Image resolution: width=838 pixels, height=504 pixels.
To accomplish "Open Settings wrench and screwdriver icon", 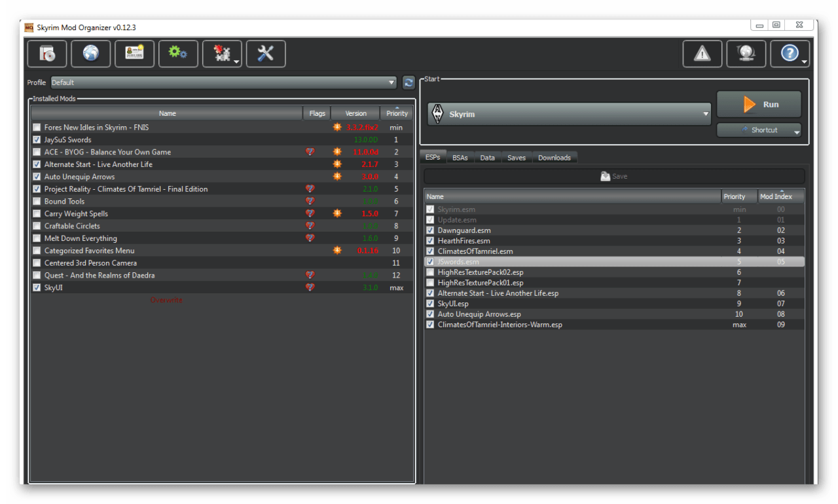I will [x=266, y=54].
